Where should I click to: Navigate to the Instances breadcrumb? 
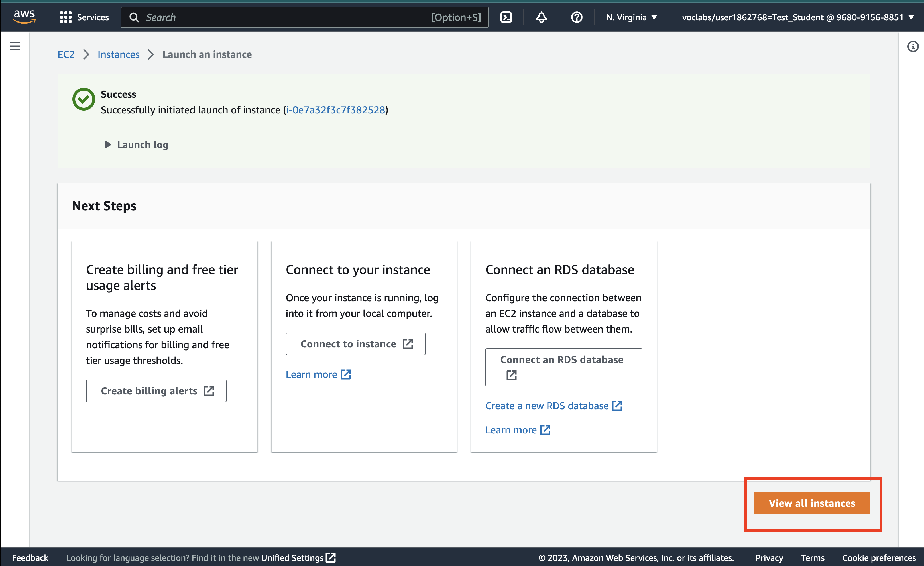click(118, 54)
